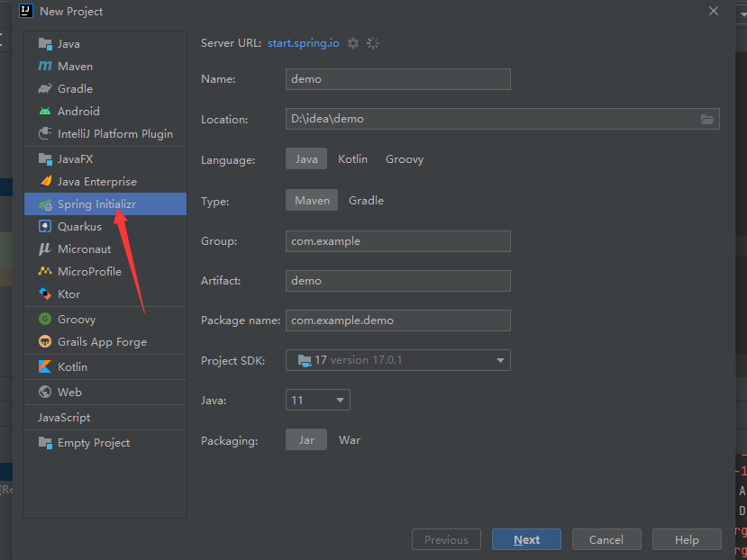Image resolution: width=747 pixels, height=560 pixels.
Task: Expand the Java version dropdown showing 11
Action: (x=318, y=400)
